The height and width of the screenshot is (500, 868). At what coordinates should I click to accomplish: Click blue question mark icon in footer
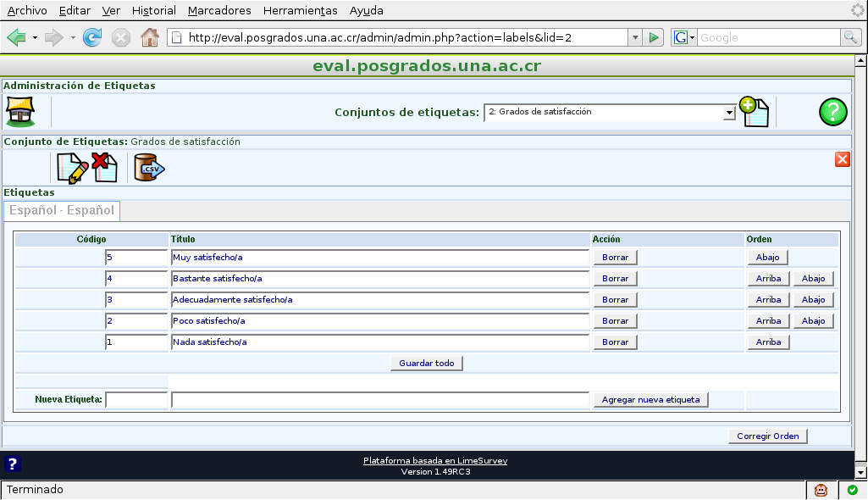13,464
